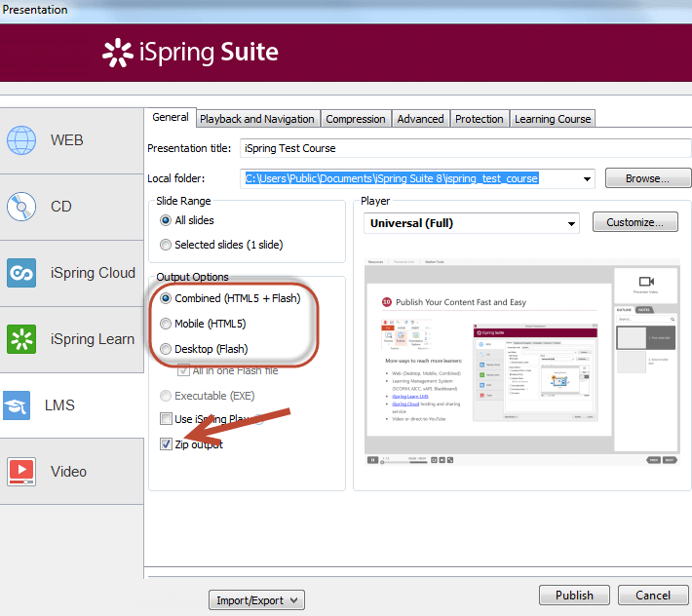This screenshot has height=616, width=692.
Task: Click the pause button in player preview
Action: pos(372,460)
